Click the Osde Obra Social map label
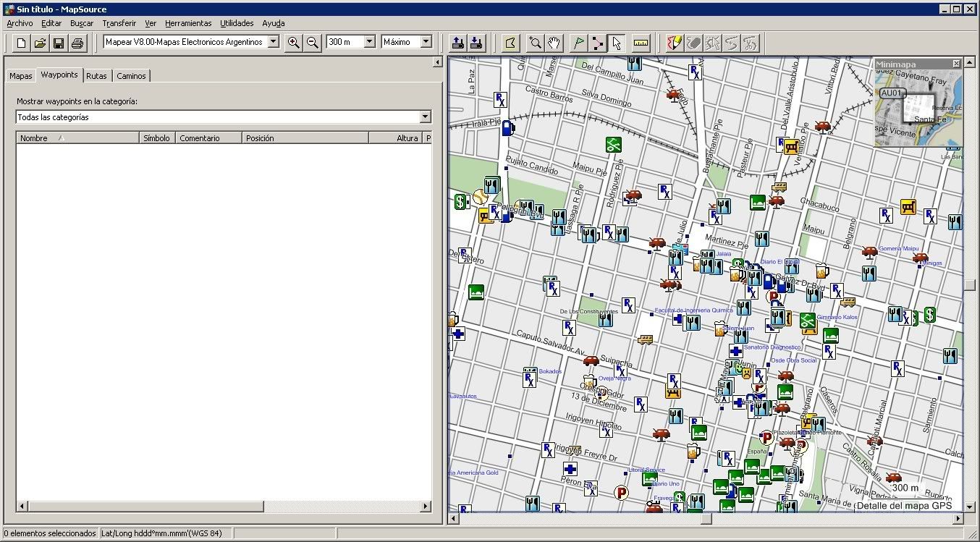The height and width of the screenshot is (542, 980). (793, 360)
